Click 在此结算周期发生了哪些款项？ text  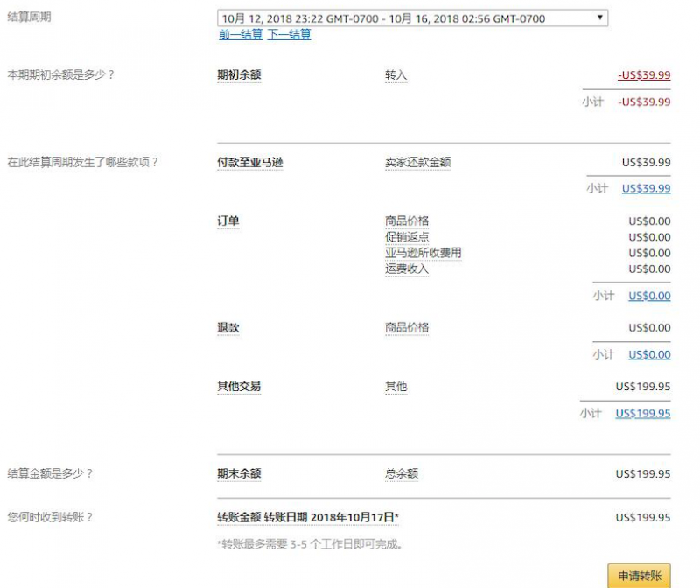[x=82, y=162]
